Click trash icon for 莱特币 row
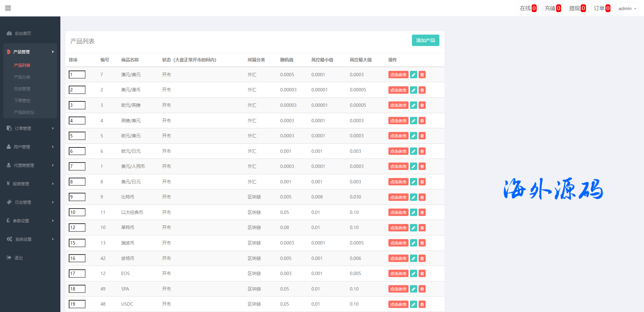The height and width of the screenshot is (312, 644). click(x=422, y=228)
